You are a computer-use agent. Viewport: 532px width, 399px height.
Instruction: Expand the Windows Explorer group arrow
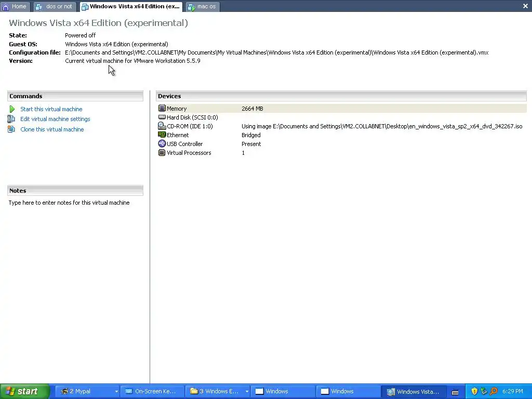[247, 391]
